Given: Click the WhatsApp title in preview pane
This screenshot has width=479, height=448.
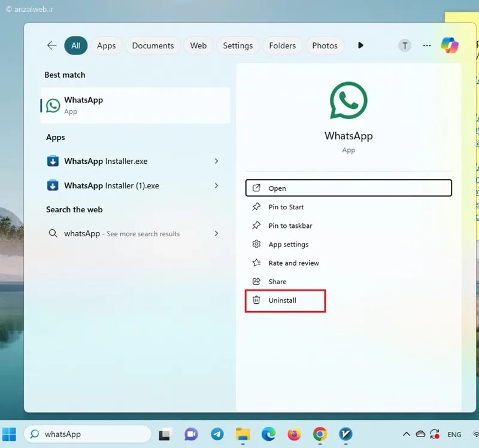Looking at the screenshot, I should tap(348, 136).
